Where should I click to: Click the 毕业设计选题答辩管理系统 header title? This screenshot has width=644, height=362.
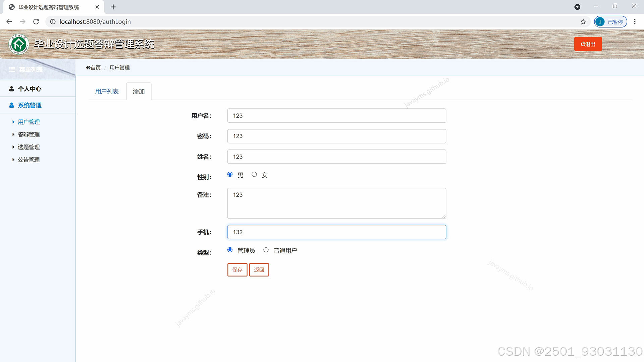pos(94,44)
